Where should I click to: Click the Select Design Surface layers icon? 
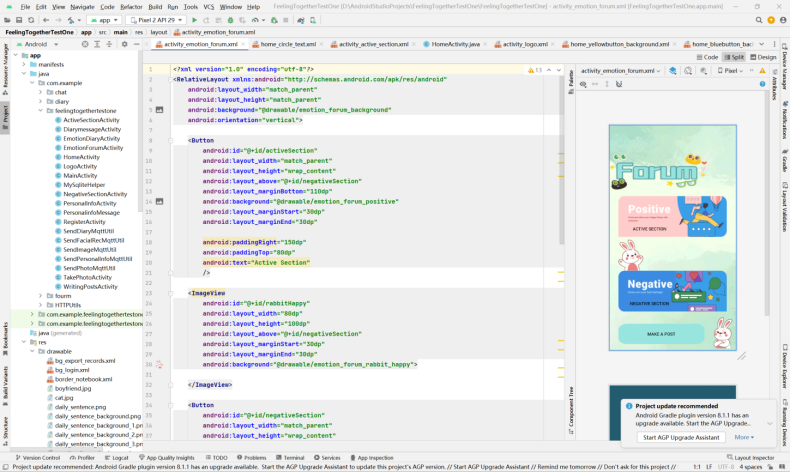point(672,71)
